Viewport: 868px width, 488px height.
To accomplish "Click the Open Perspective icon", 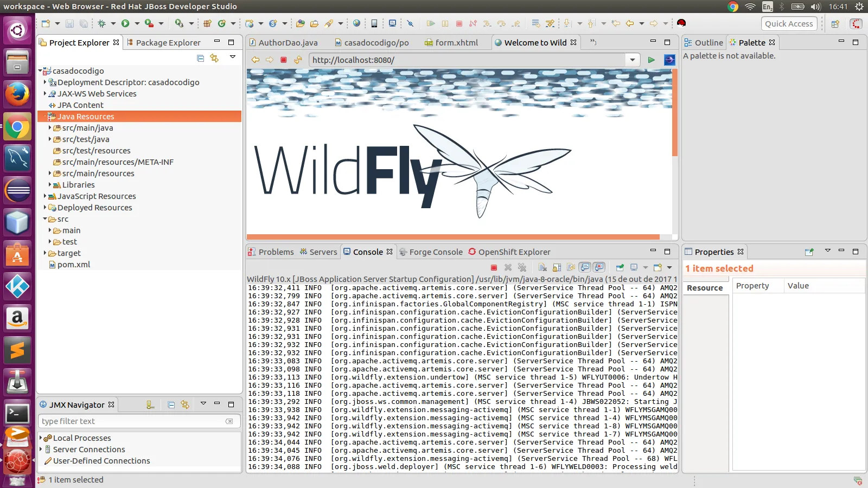I will pos(835,24).
